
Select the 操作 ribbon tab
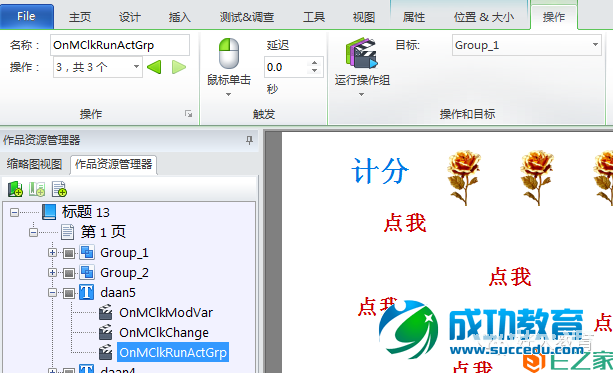pos(554,17)
